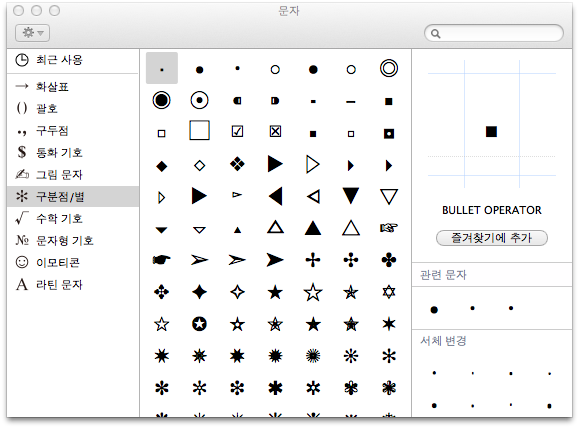
Task: Select the 구두점 category
Action: coord(72,130)
